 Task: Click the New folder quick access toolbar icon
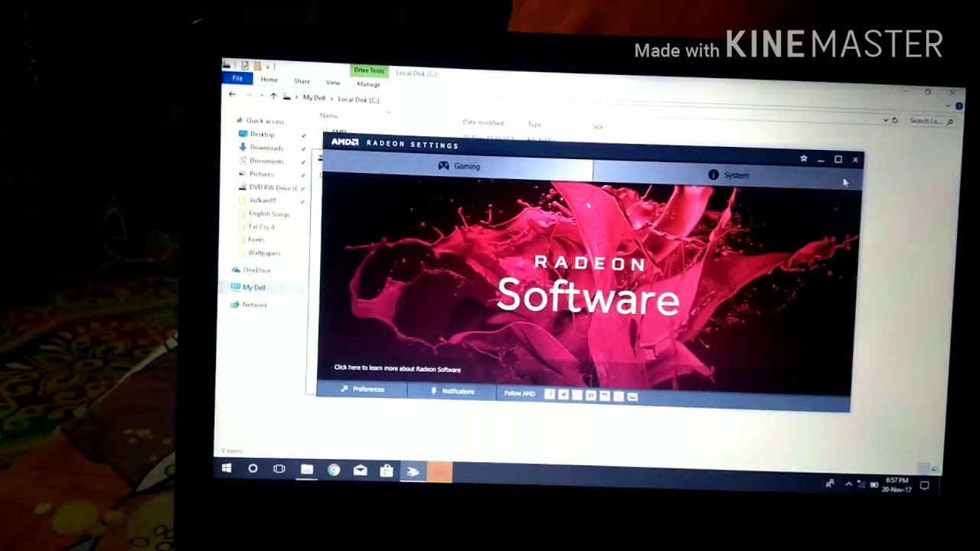pyautogui.click(x=258, y=67)
